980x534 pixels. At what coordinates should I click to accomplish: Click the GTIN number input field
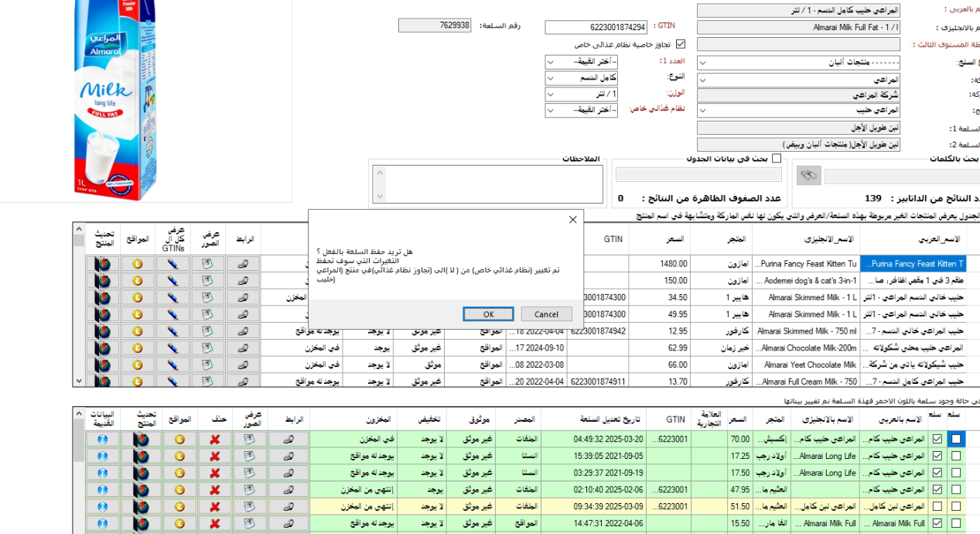pyautogui.click(x=596, y=28)
